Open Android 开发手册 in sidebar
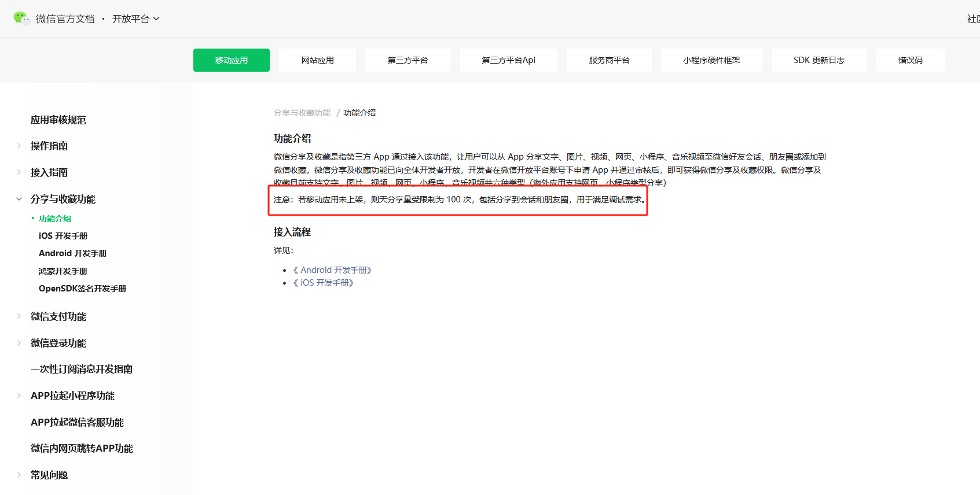 (73, 253)
